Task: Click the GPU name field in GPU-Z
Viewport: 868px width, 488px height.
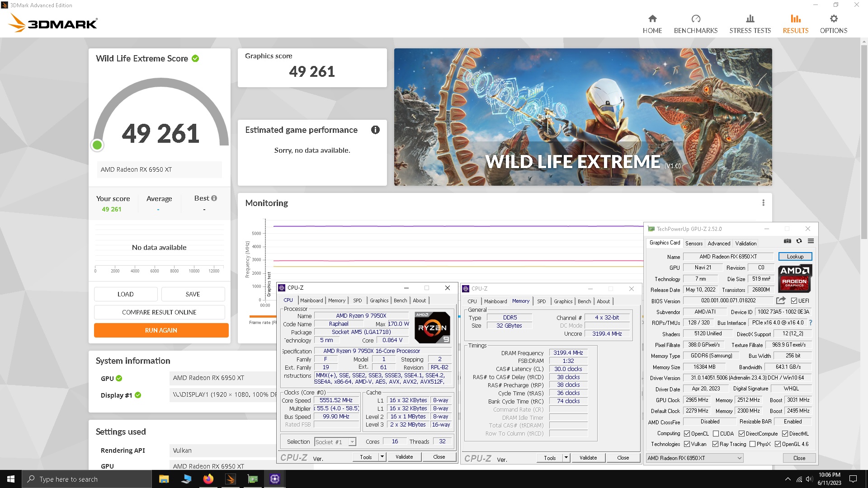Action: coord(728,257)
